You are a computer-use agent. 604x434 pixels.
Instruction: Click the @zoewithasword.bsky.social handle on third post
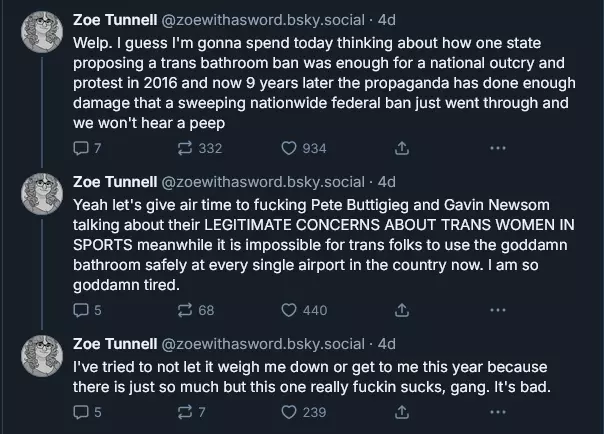coord(263,343)
